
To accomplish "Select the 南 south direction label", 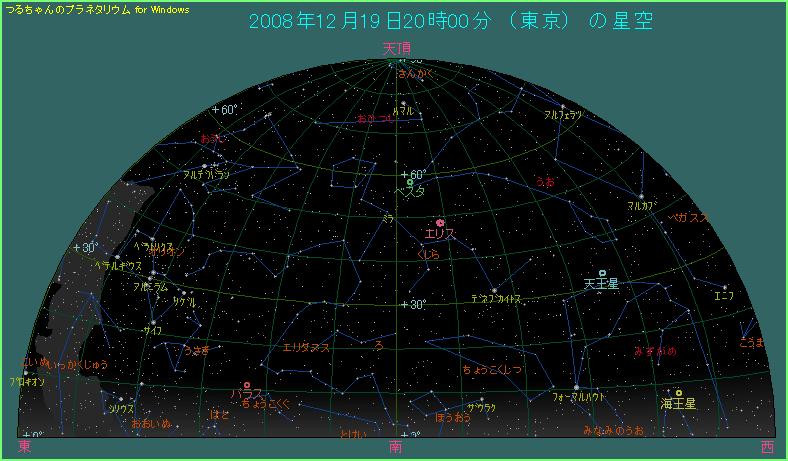I will pyautogui.click(x=397, y=447).
